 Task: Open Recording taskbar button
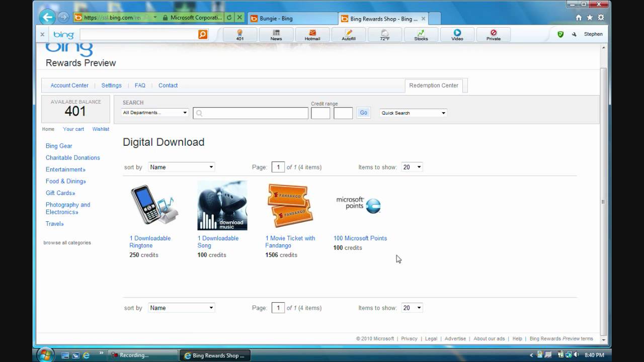click(143, 355)
